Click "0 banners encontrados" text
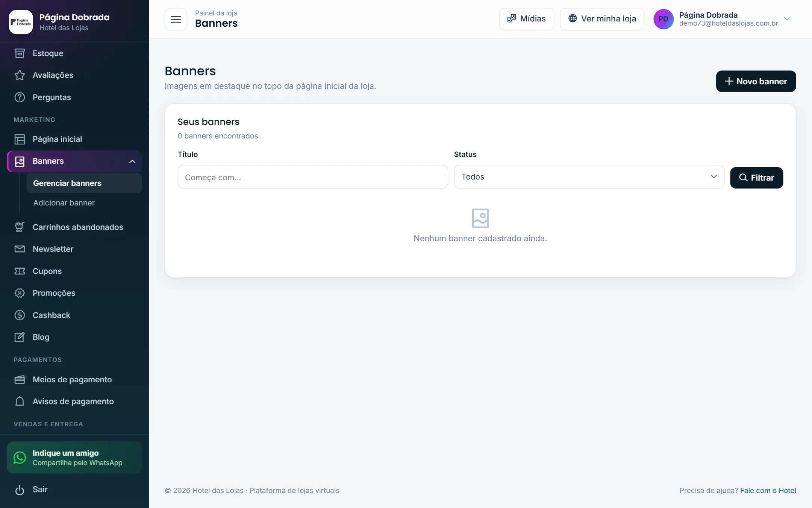The width and height of the screenshot is (812, 508). (x=218, y=136)
